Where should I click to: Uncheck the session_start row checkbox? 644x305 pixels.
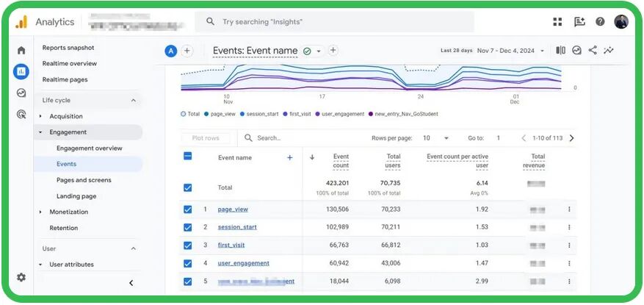pyautogui.click(x=188, y=227)
